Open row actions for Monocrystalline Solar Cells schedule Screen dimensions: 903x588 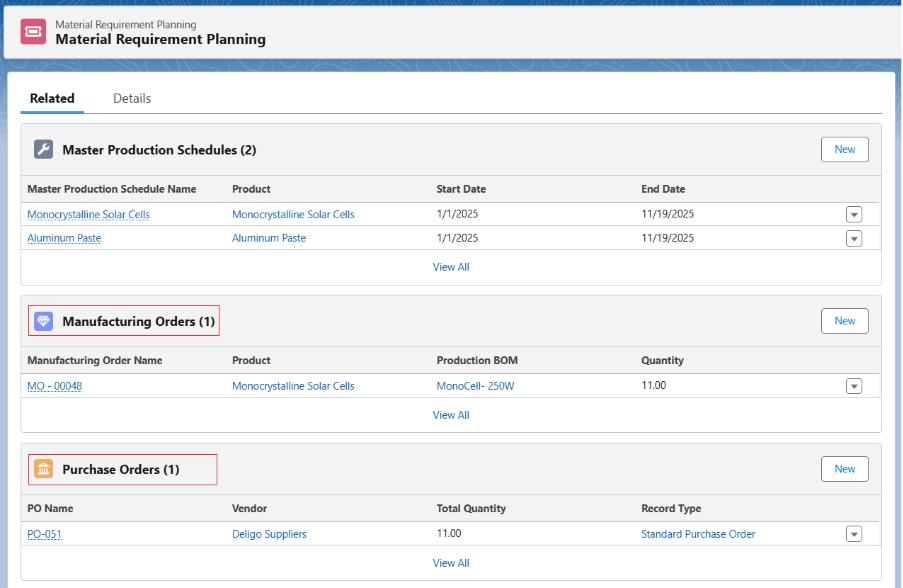click(x=853, y=215)
